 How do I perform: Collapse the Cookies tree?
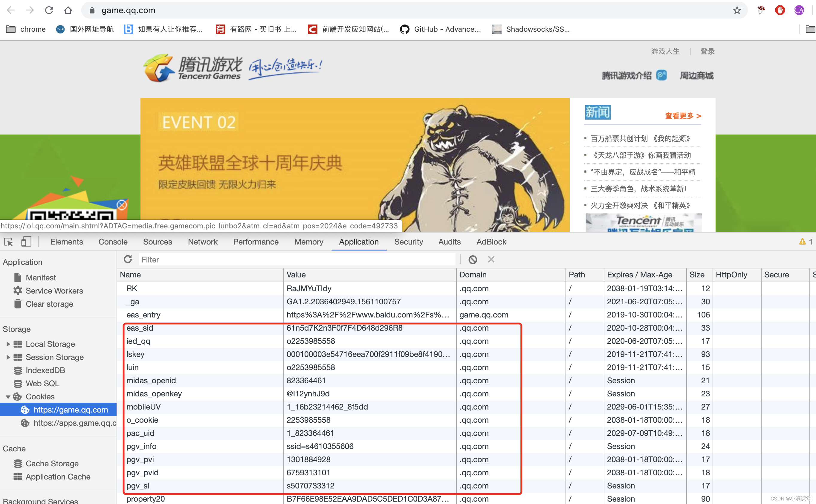pyautogui.click(x=8, y=397)
